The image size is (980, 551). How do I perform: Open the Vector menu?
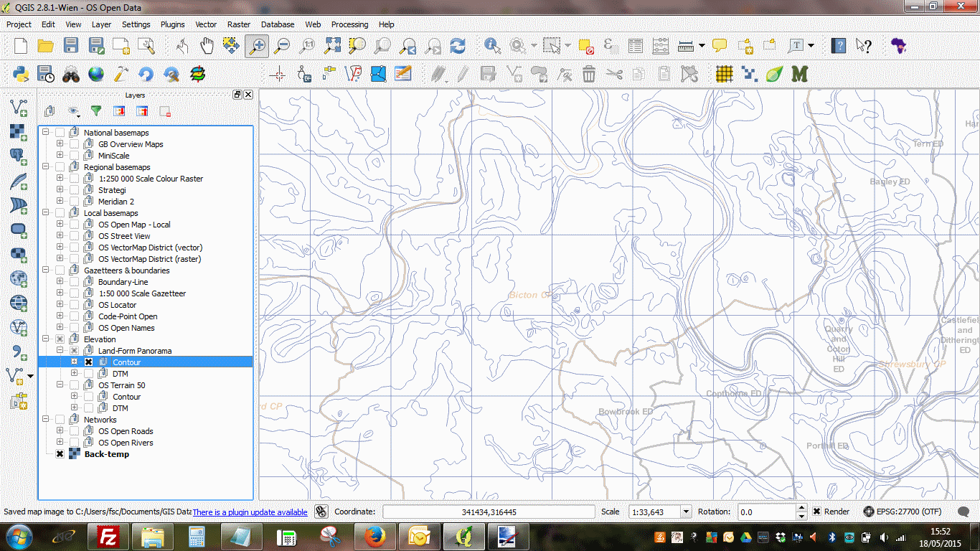[206, 24]
